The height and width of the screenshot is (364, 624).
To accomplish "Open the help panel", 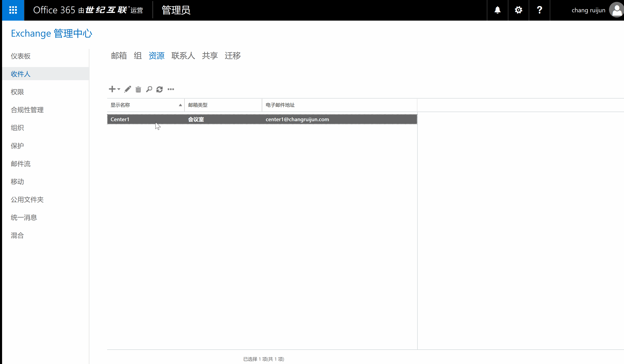I will click(x=539, y=10).
